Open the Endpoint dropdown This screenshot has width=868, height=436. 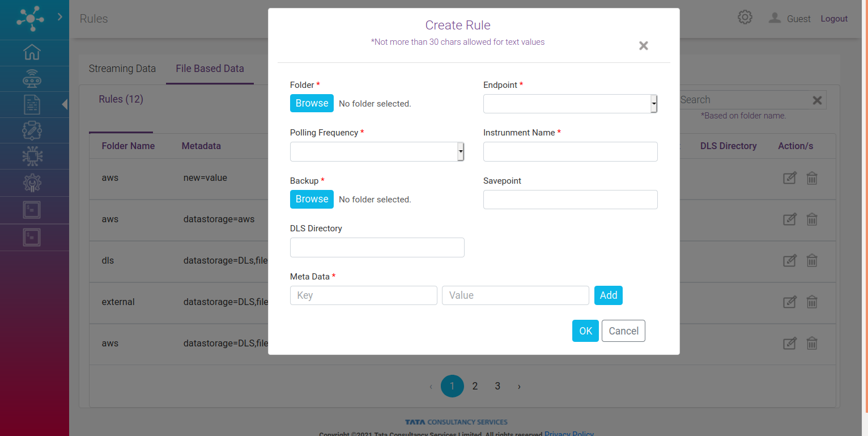[x=570, y=104]
